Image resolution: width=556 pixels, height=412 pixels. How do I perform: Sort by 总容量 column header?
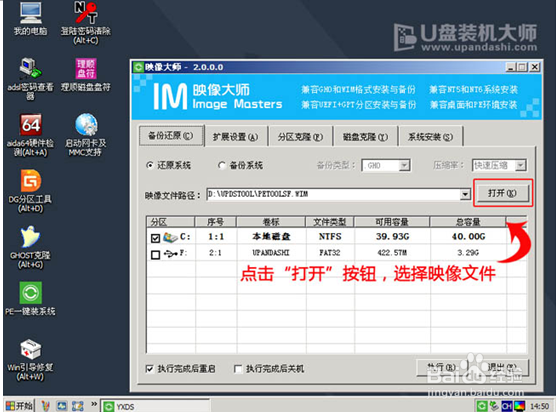point(468,222)
